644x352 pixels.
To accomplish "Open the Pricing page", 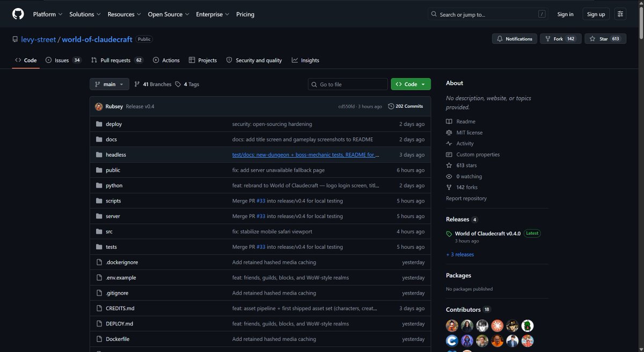I will pos(245,14).
